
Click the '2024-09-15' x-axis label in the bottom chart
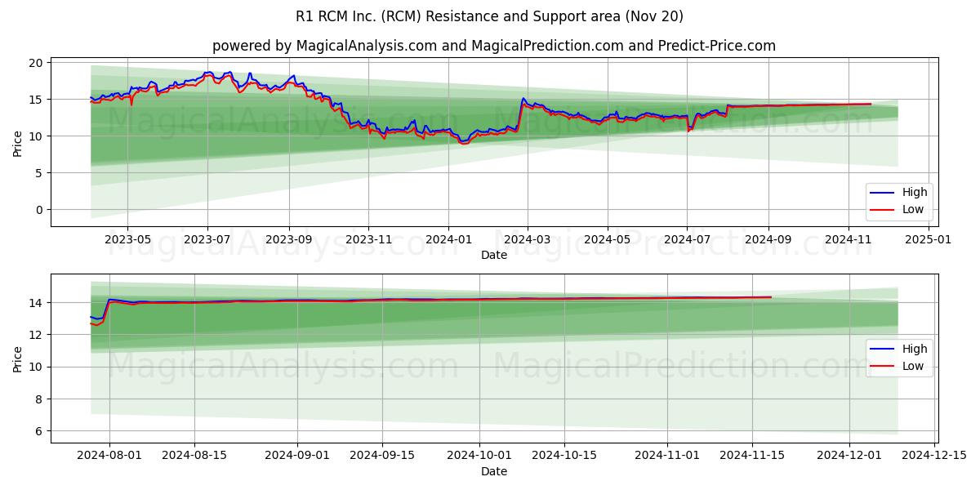pos(382,457)
